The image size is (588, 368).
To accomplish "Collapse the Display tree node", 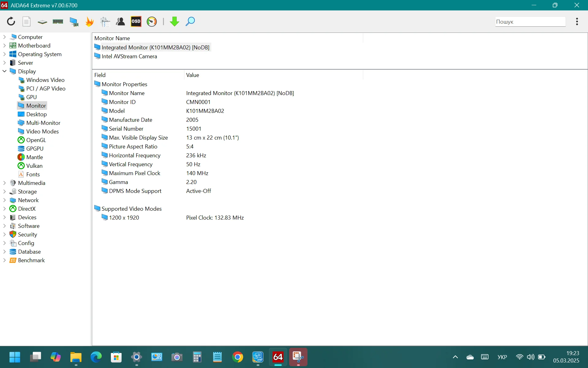I will coord(5,71).
